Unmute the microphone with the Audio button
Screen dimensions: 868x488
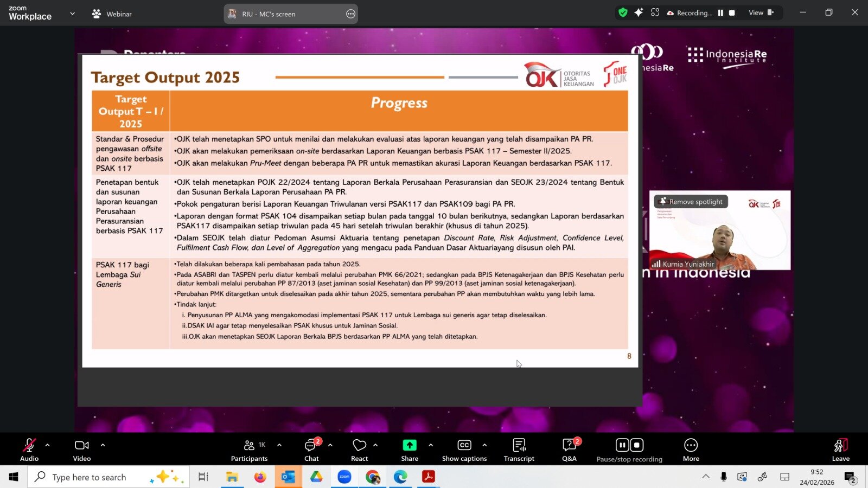[29, 450]
